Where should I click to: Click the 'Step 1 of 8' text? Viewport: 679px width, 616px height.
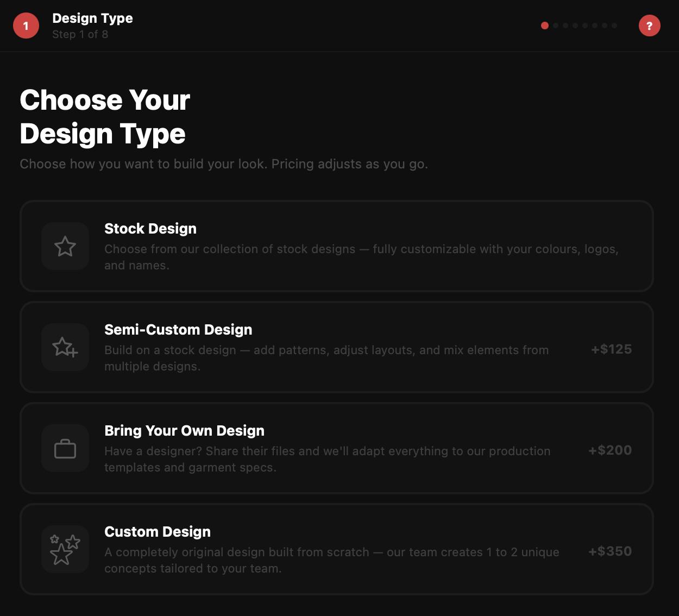coord(80,34)
